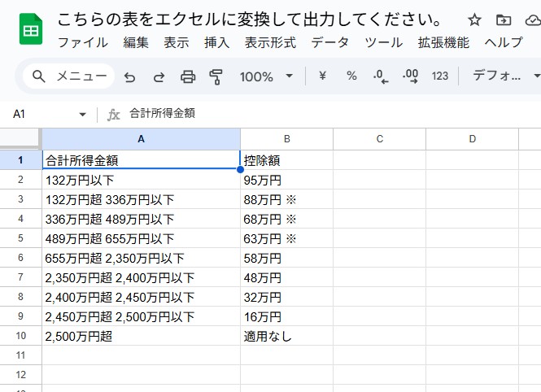Expand the name box A1 dropdown
This screenshot has width=541, height=392.
coord(82,115)
